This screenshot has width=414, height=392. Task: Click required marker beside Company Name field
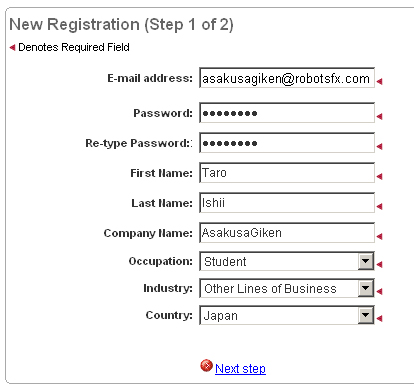[x=379, y=236]
